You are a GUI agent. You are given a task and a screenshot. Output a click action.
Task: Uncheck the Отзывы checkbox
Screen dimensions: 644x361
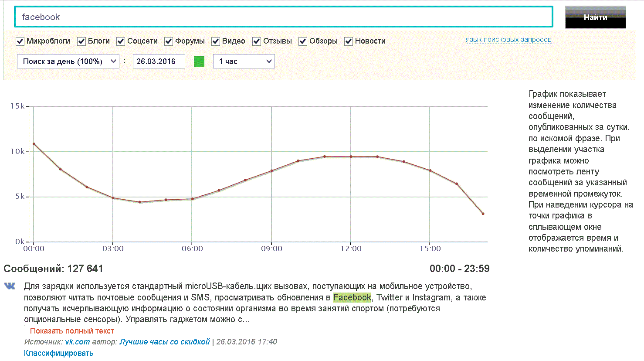(257, 41)
